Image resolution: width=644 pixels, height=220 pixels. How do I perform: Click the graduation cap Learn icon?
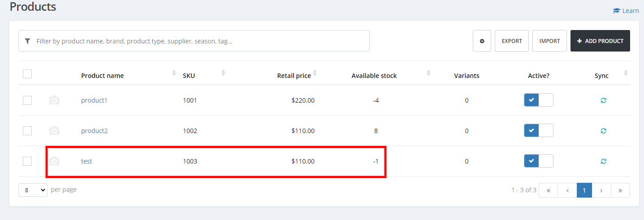click(617, 11)
